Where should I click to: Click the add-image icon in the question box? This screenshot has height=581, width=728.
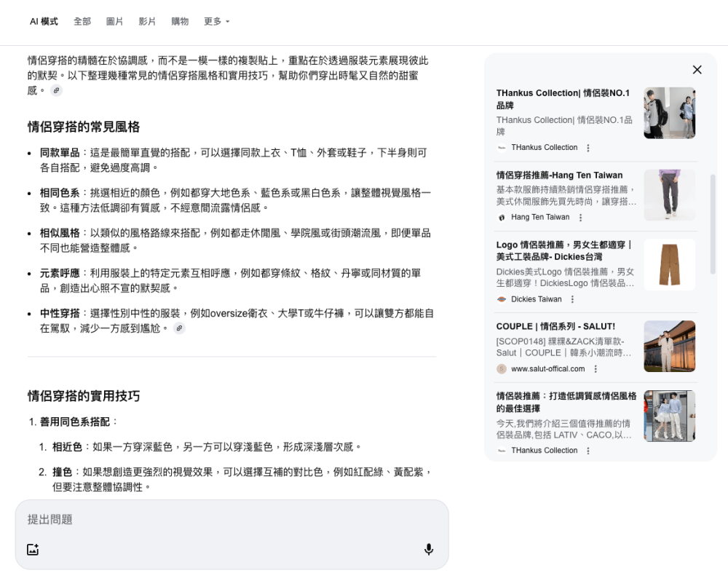pyautogui.click(x=33, y=549)
